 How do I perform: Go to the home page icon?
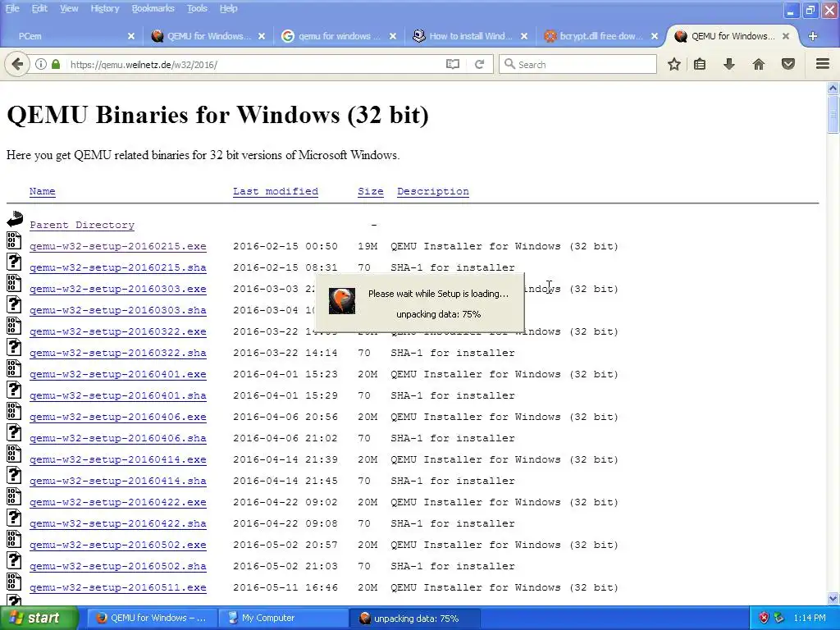tap(759, 64)
